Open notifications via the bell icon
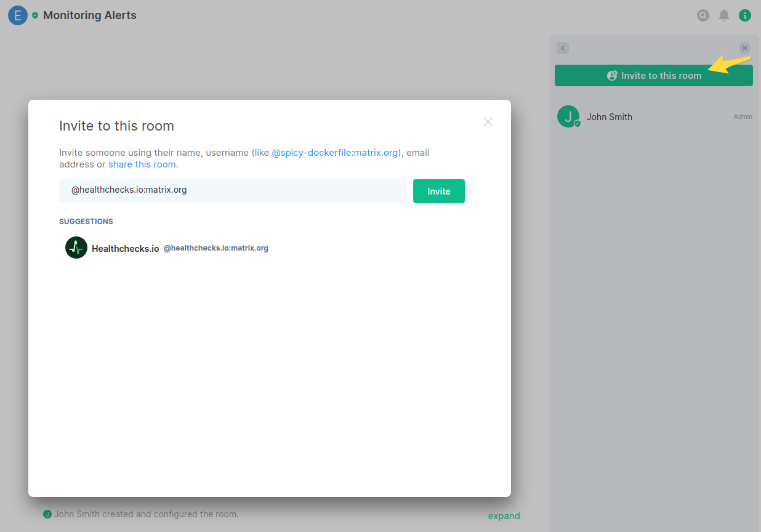 [x=724, y=15]
